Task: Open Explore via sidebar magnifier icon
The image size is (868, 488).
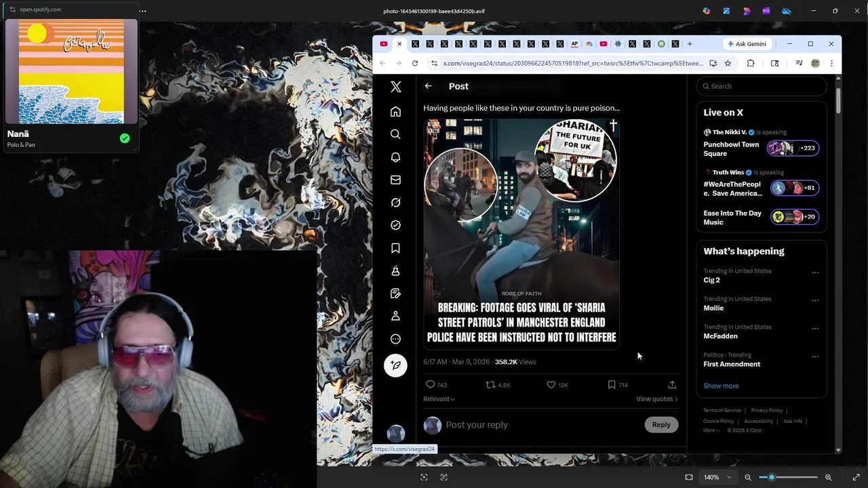Action: (395, 134)
